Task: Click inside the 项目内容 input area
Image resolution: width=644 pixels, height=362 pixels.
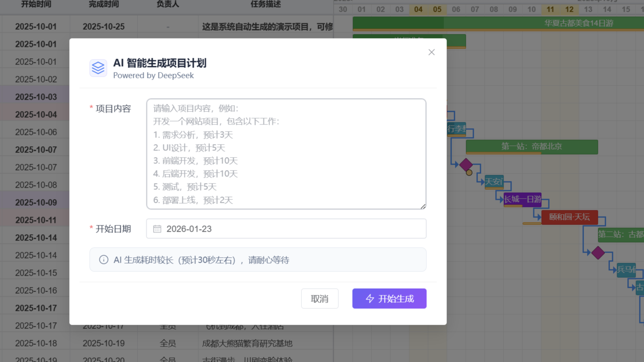Action: pos(286,154)
